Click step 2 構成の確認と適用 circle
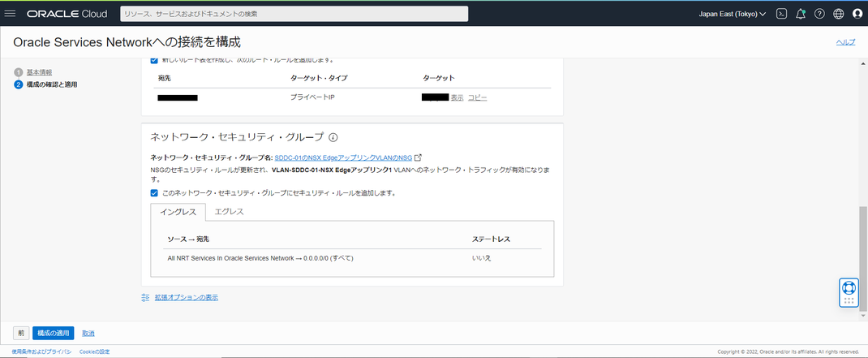The width and height of the screenshot is (868, 358). [x=19, y=84]
